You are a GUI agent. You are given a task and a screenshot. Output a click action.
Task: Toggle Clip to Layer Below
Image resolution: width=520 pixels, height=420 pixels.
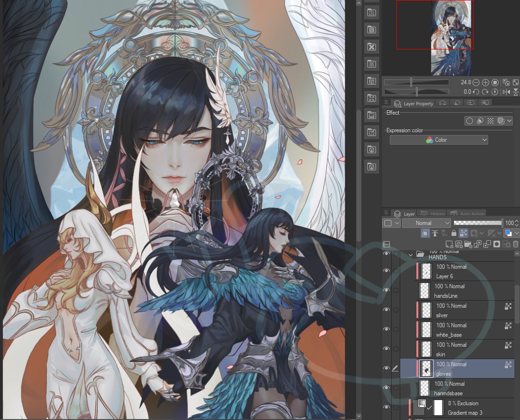pos(425,233)
